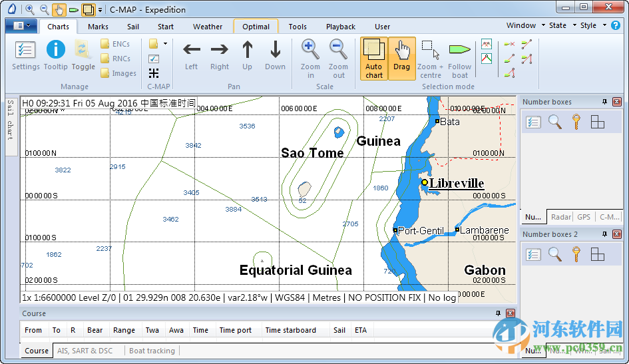Click the C-MAP grid crosshair icon
629x364 pixels.
click(x=154, y=73)
